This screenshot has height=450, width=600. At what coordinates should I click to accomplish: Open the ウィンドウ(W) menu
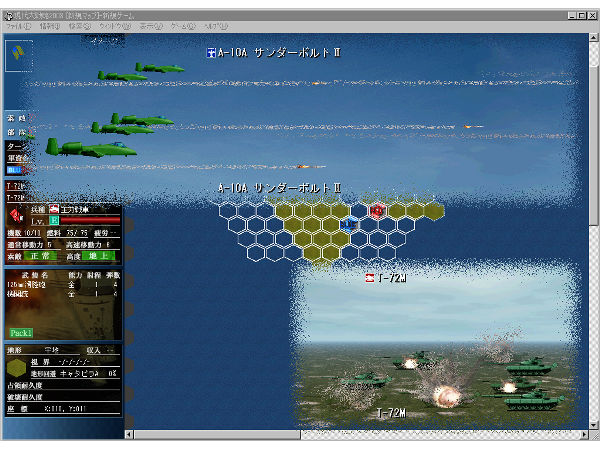pos(115,26)
